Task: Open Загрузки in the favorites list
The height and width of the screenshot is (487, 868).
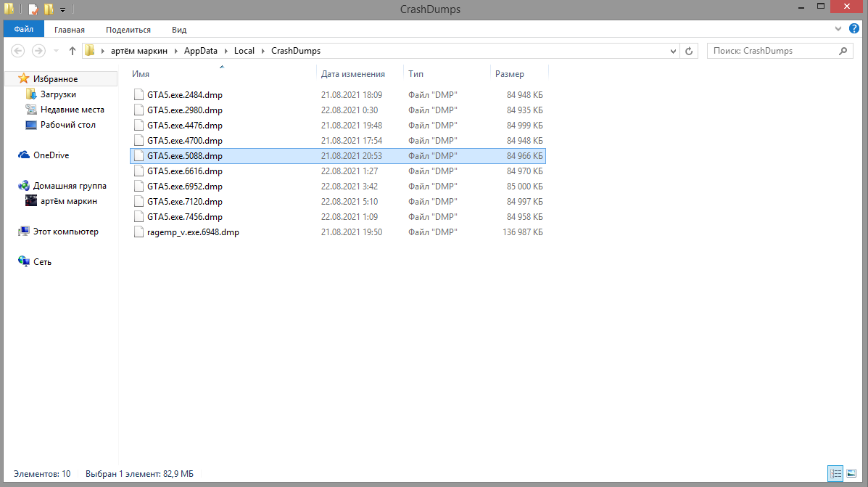Action: [x=58, y=94]
